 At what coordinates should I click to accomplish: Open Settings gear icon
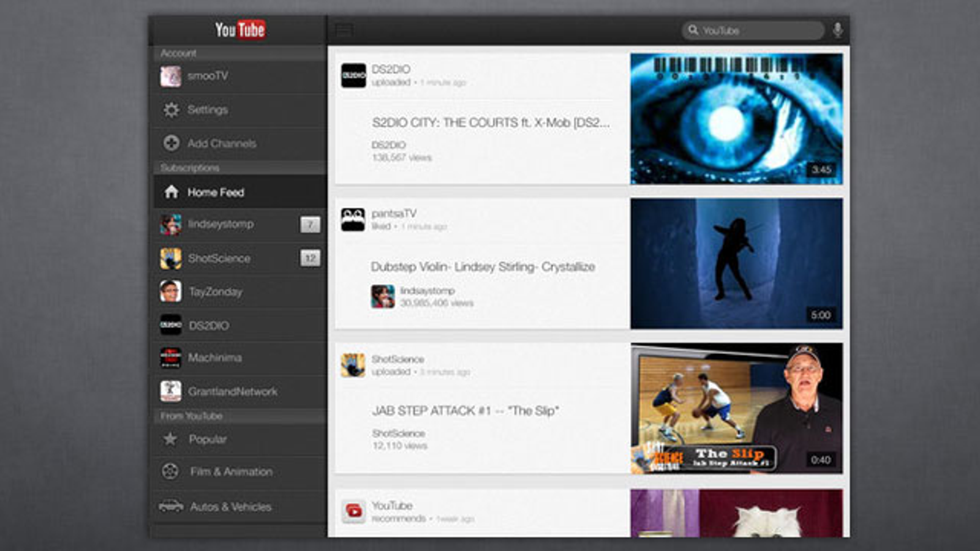pyautogui.click(x=171, y=110)
